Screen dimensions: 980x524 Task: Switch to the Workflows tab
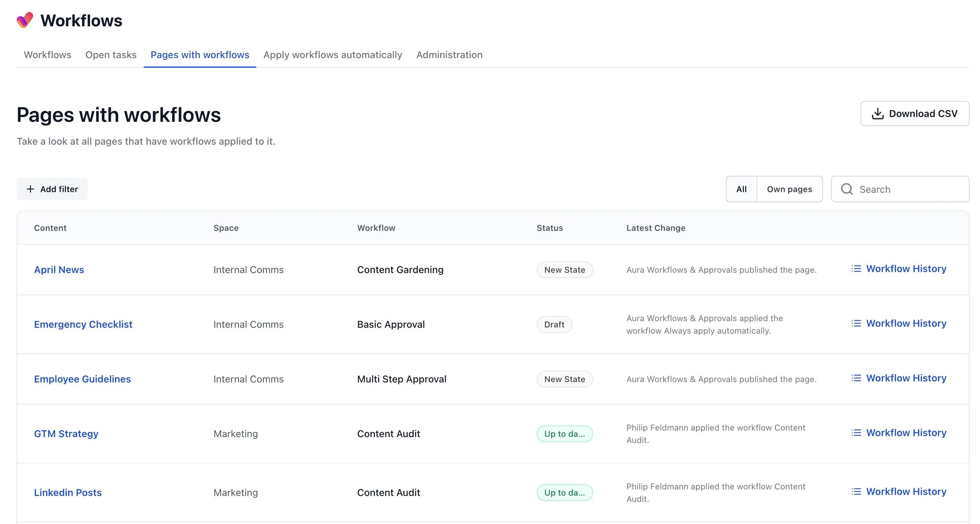pos(47,55)
